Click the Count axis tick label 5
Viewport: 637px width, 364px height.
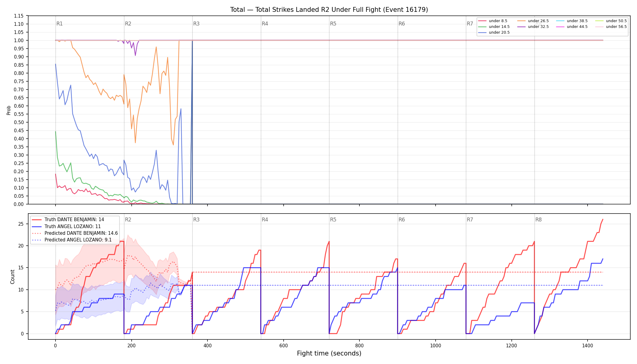click(22, 312)
